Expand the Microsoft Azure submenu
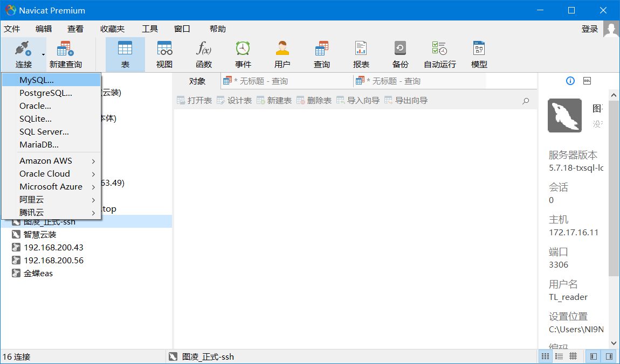The image size is (620, 364). 52,187
